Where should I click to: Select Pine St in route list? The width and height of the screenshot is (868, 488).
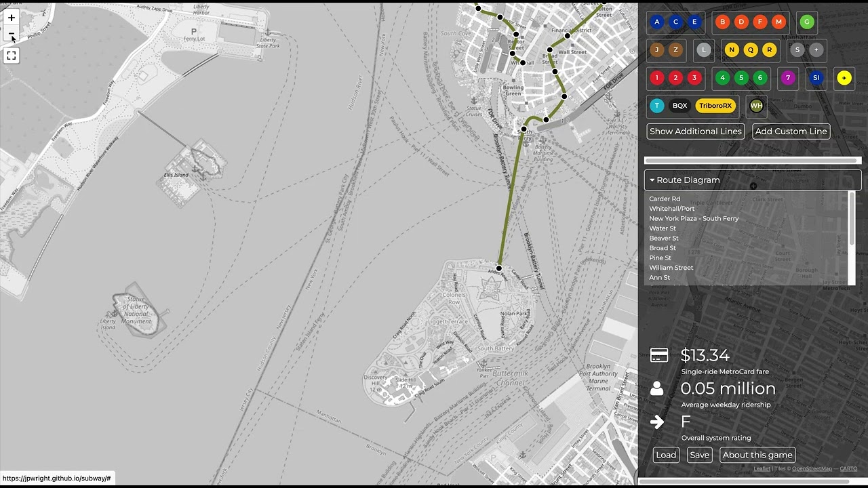coord(660,258)
